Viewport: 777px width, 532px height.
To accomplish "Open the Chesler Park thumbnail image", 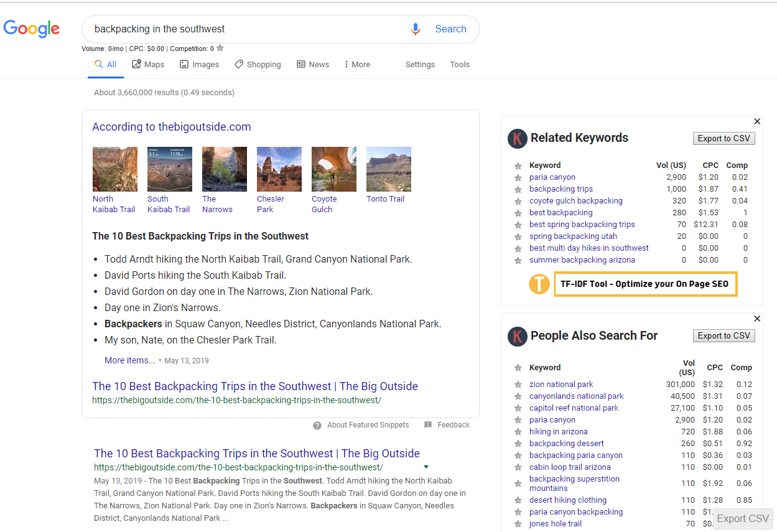I will click(x=279, y=169).
